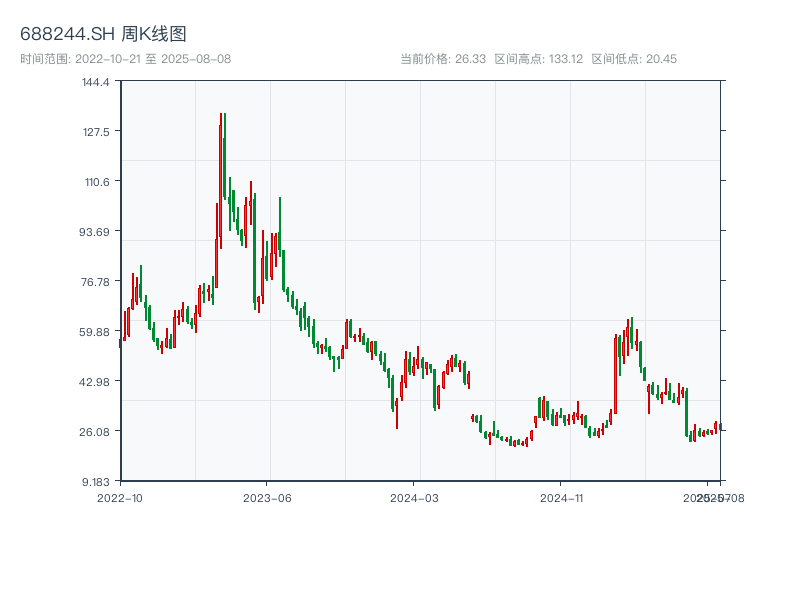Screen dimensions: 800x600
Task: Select the 2023-06 x-axis date label
Action: [268, 497]
